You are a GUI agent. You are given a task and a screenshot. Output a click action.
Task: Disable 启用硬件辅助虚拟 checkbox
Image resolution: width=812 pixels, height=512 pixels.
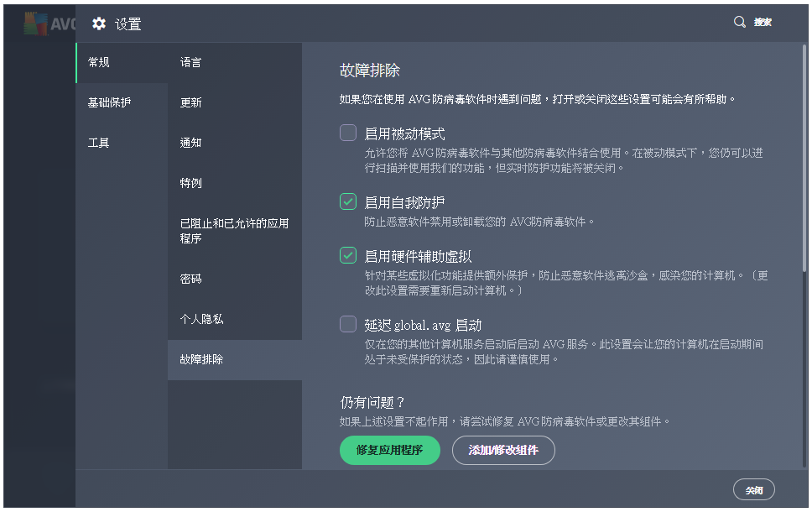[348, 255]
